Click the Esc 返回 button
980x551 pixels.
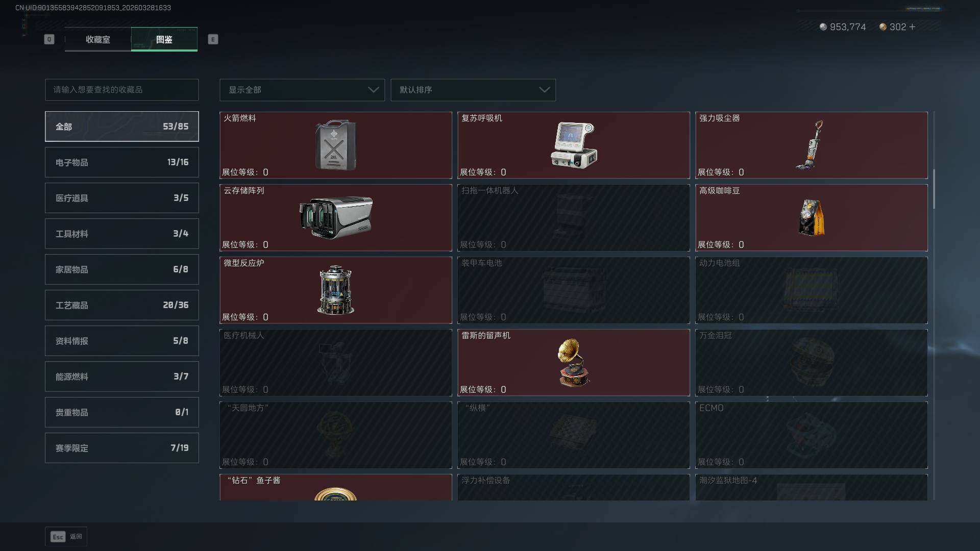pos(66,536)
